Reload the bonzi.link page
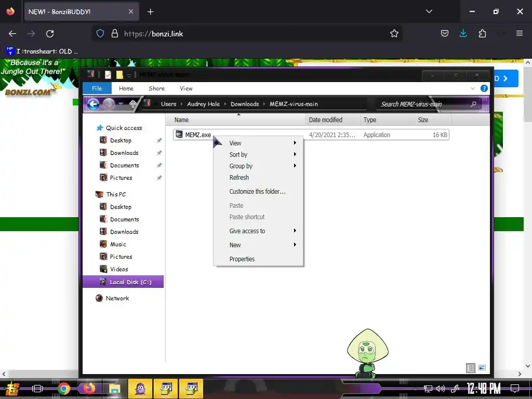 [50, 34]
